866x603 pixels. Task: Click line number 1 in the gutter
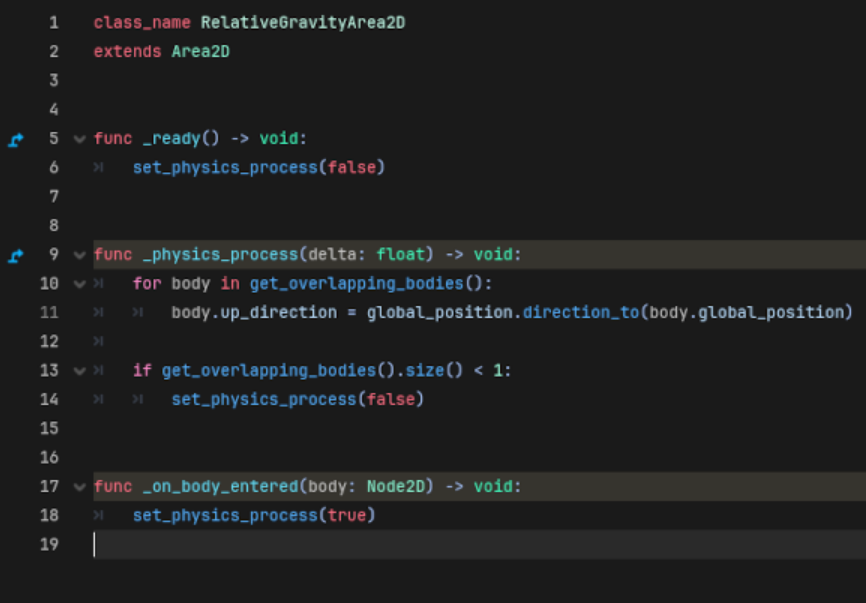[54, 22]
